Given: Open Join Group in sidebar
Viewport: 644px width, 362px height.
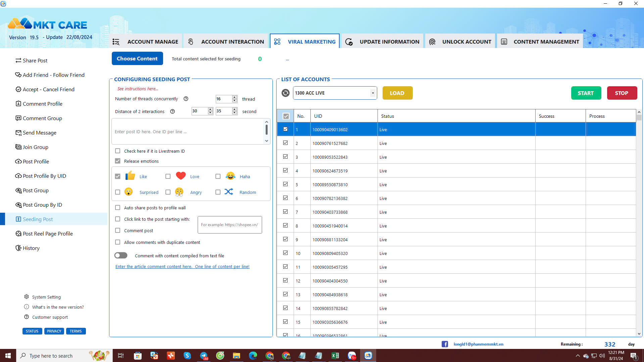Looking at the screenshot, I should 32,147.
